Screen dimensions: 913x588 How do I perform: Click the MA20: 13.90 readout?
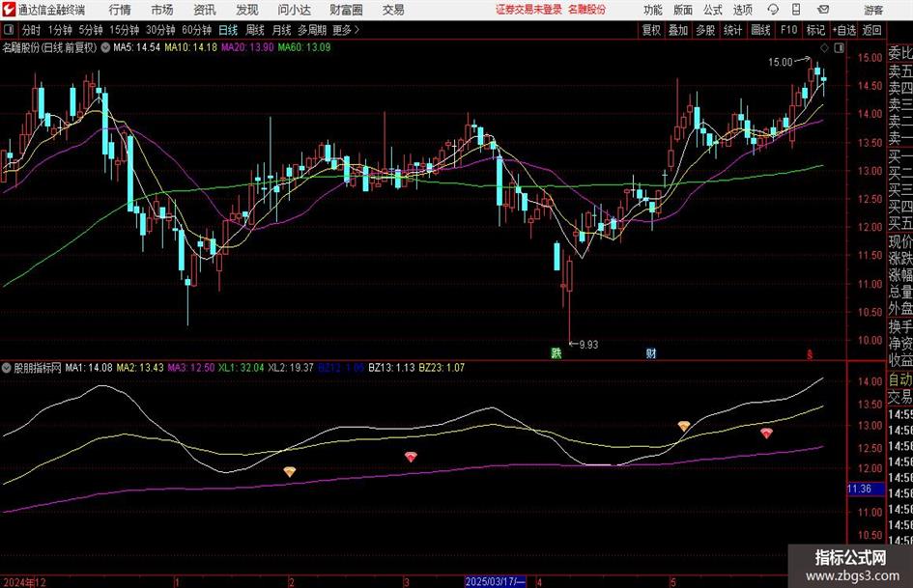click(247, 47)
